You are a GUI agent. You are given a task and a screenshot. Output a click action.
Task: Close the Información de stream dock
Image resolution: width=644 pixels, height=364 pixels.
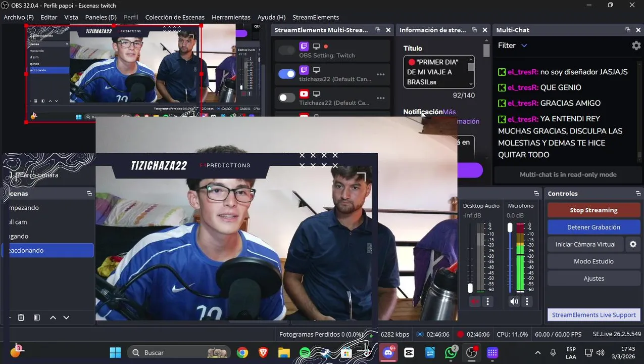click(x=485, y=30)
